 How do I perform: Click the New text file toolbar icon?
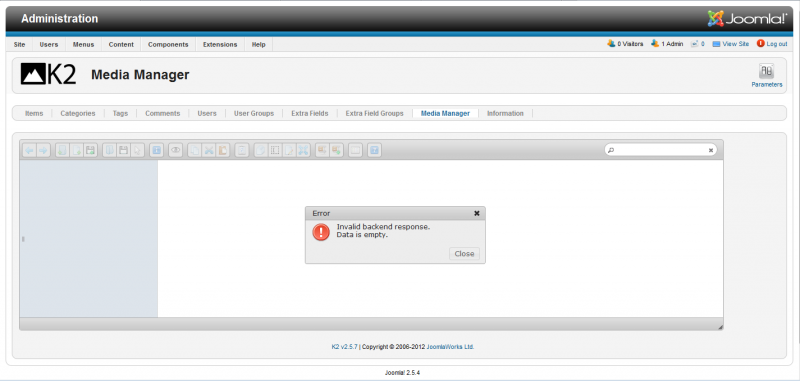point(77,150)
